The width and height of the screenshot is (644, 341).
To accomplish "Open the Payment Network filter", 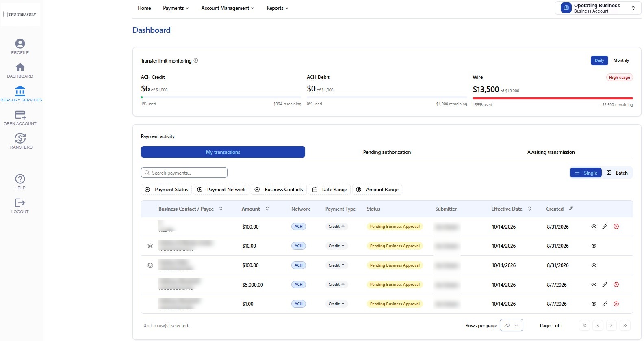I will pyautogui.click(x=221, y=190).
